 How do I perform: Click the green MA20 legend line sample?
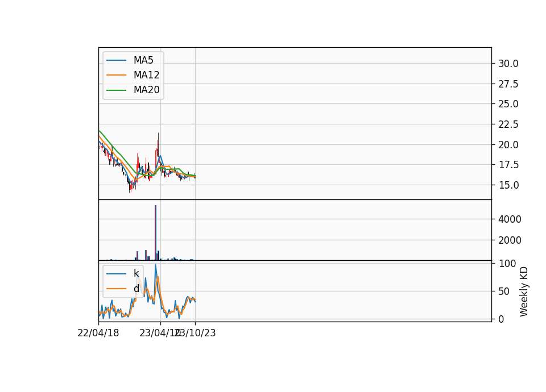[x=116, y=90]
